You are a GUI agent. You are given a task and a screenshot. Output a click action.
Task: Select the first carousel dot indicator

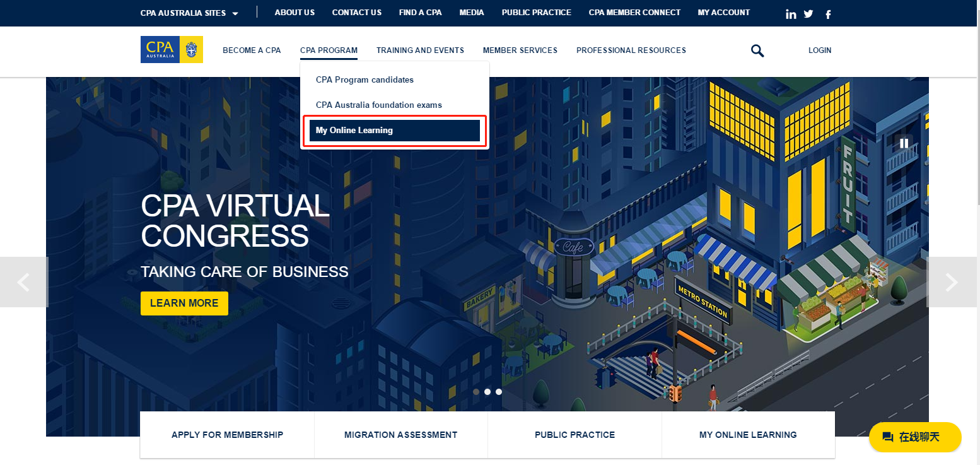pyautogui.click(x=476, y=392)
